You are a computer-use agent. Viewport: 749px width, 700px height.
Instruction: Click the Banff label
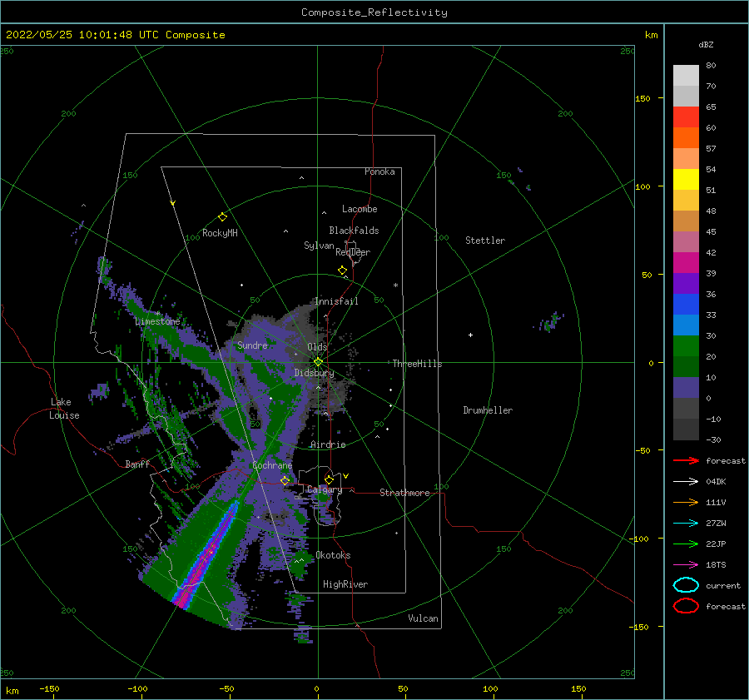137,464
